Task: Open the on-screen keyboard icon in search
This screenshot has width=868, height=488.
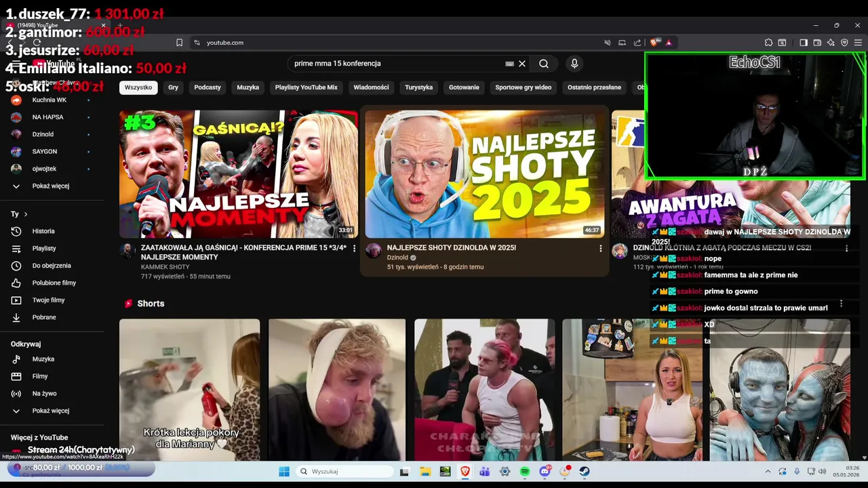Action: [509, 64]
